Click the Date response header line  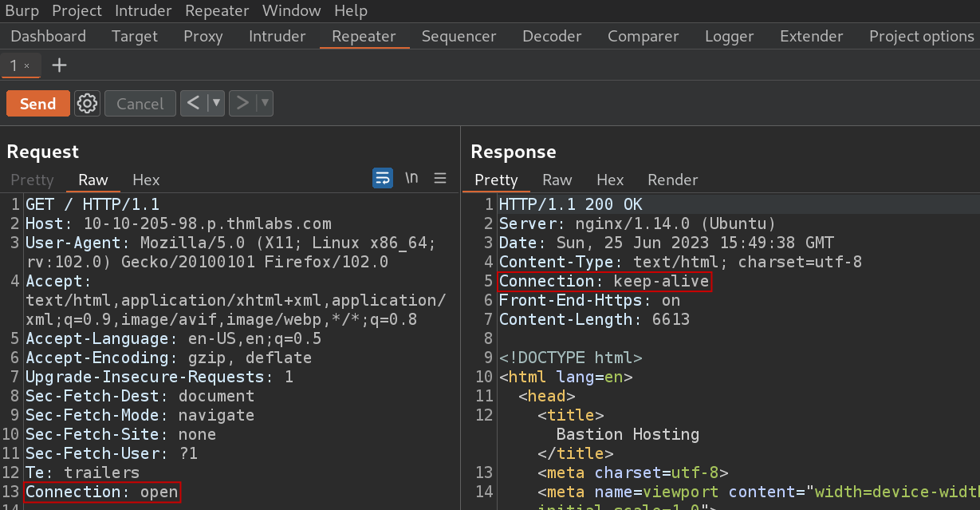click(x=667, y=243)
